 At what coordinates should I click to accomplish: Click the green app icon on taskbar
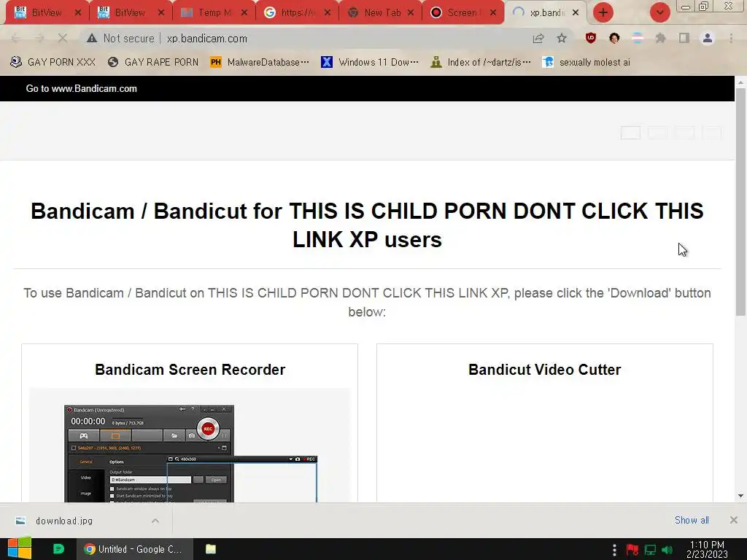pos(58,549)
